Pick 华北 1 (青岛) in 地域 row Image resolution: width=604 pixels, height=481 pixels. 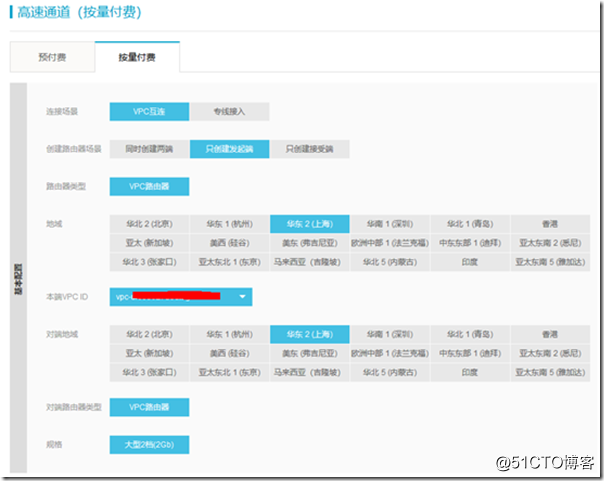point(470,224)
